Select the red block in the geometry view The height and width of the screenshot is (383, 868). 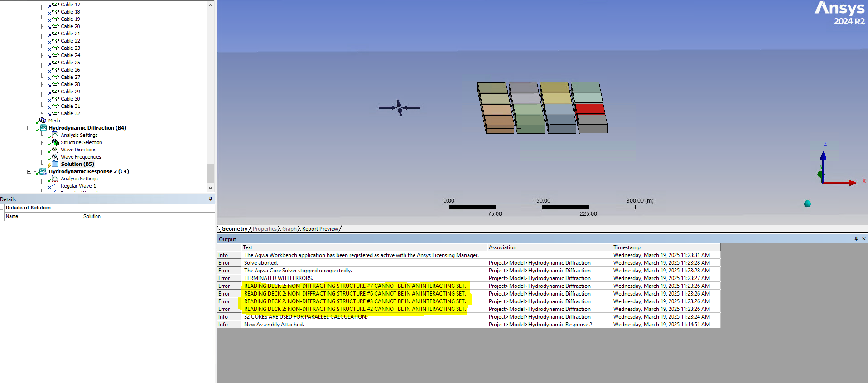[x=590, y=109]
